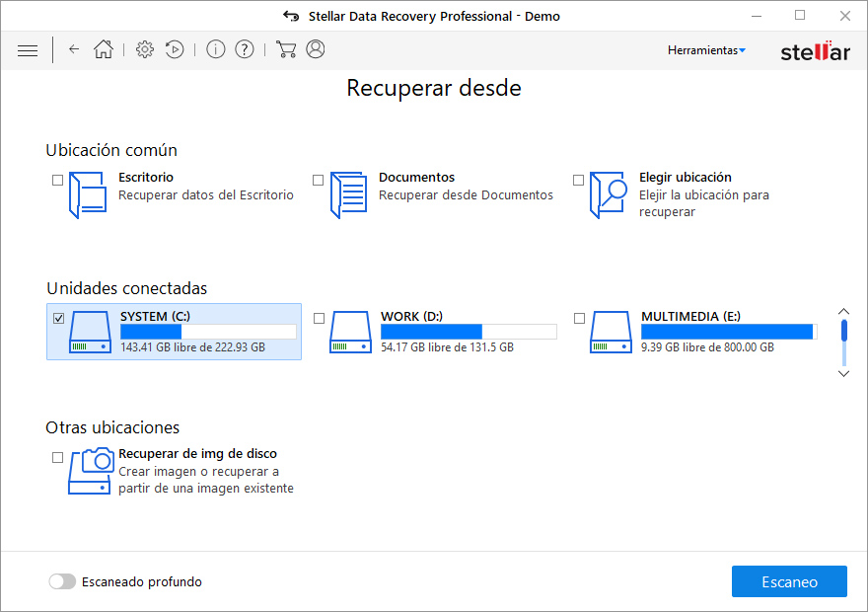Check the WORK (D:) drive

[x=318, y=317]
